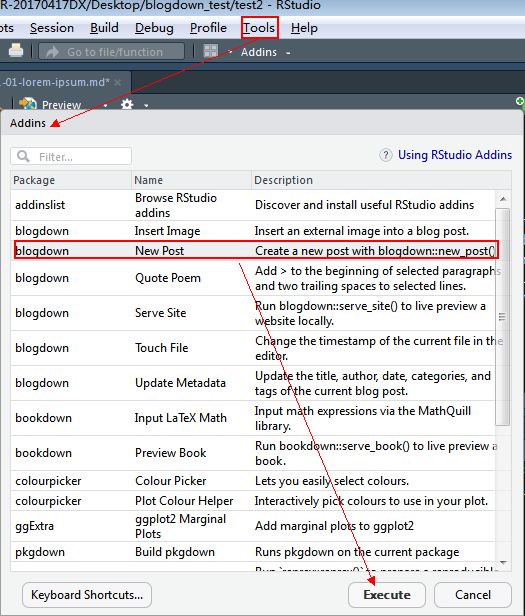The image size is (525, 616).
Task: Click the help question mark icon
Action: [386, 155]
